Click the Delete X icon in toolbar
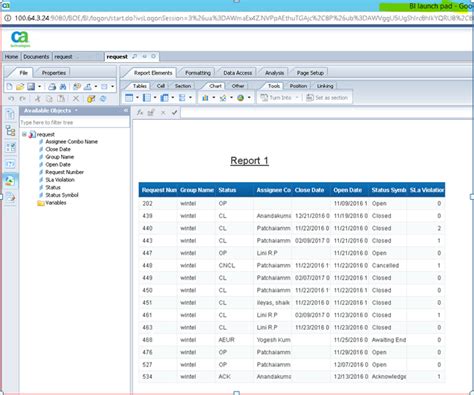Image resolution: width=474 pixels, height=395 pixels. click(76, 99)
